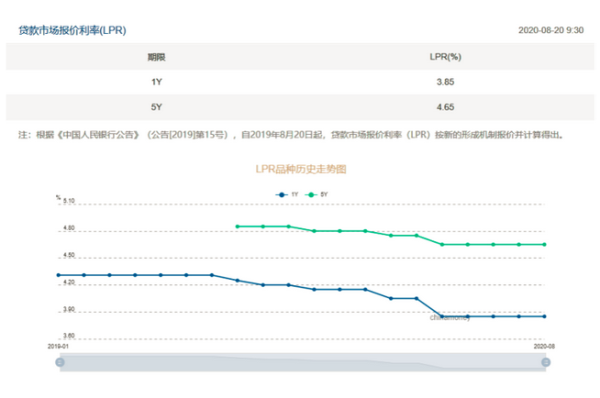Click the chart data zoom range bar
The image size is (600, 398).
click(303, 362)
